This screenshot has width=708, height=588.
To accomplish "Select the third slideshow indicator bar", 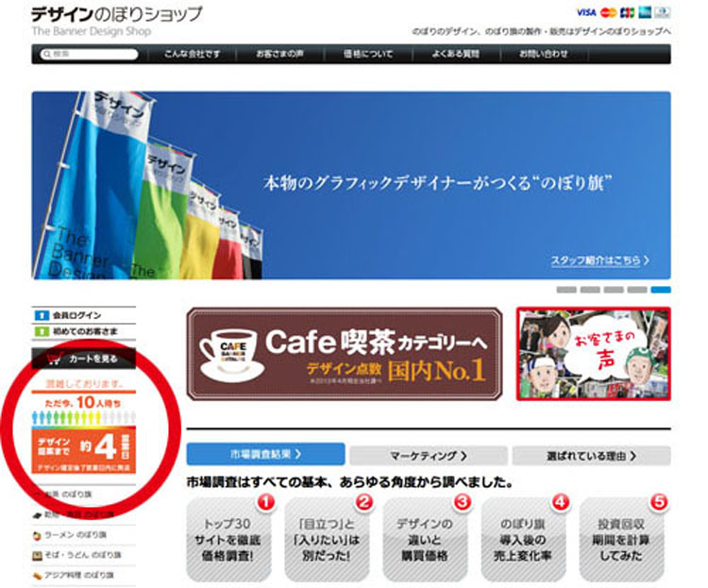I will click(x=614, y=290).
